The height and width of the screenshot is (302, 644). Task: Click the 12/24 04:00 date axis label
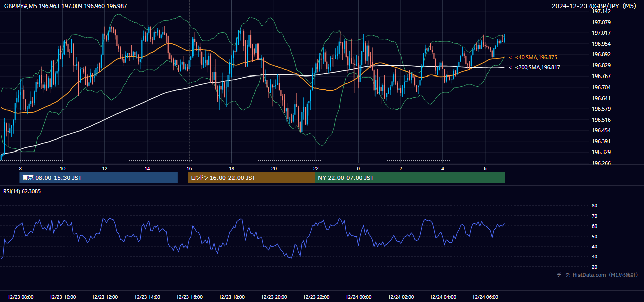pyautogui.click(x=443, y=297)
